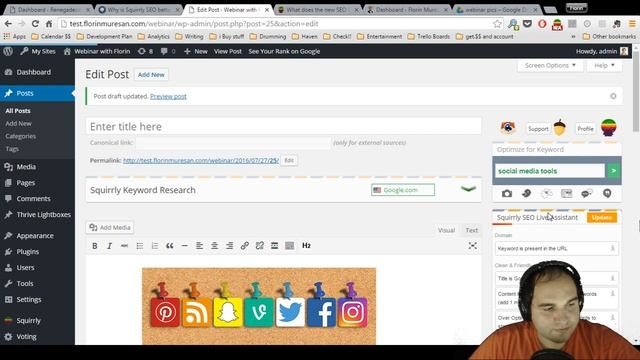
Task: Apply H2 heading format
Action: pyautogui.click(x=306, y=246)
